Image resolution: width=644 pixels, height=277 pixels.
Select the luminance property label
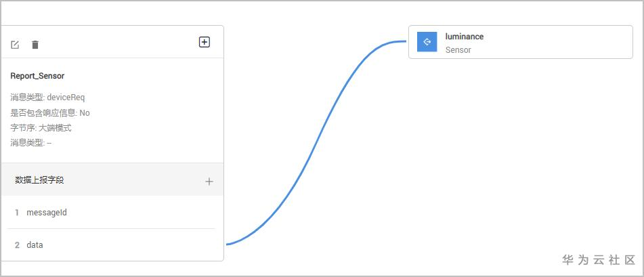pos(465,37)
